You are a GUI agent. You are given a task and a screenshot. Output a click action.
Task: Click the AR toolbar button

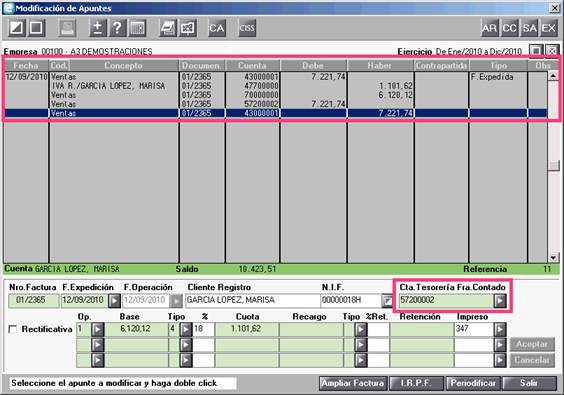[x=490, y=28]
